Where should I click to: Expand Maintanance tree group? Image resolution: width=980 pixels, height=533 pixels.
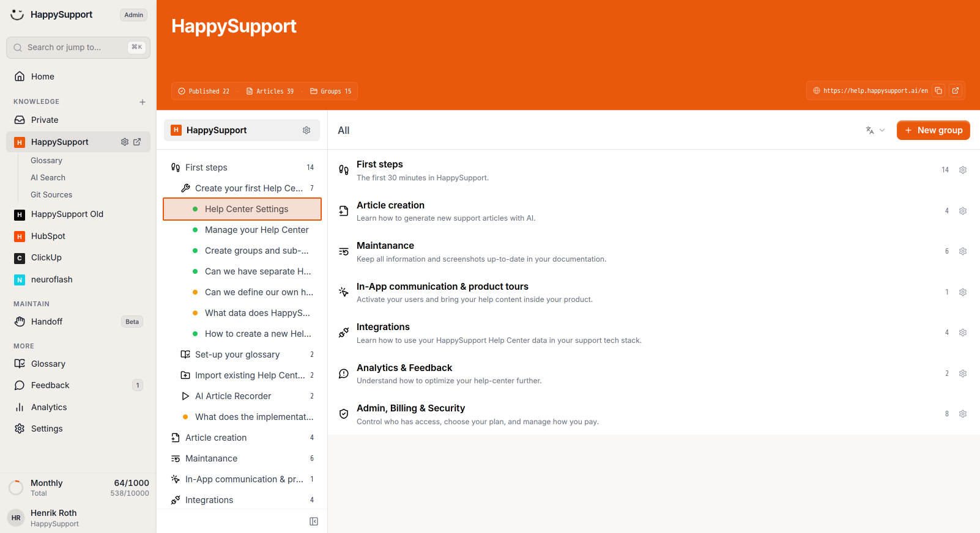pos(242,458)
